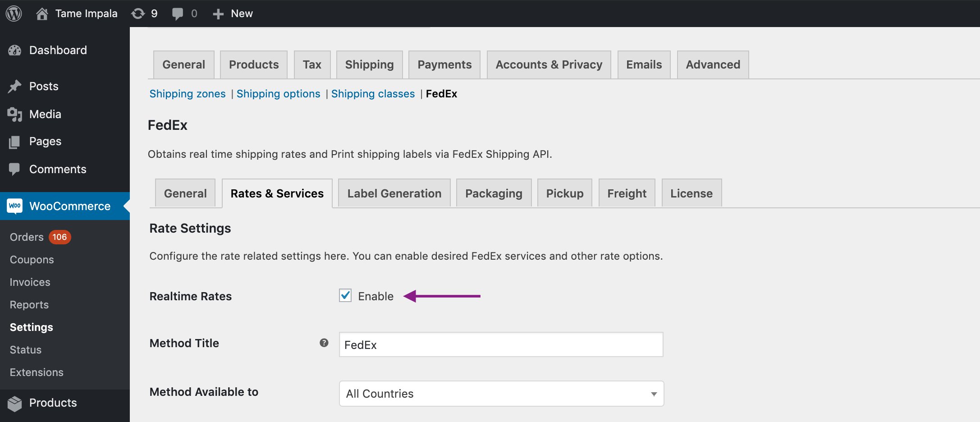Click the updates count 9
Screen dimensions: 980x422
(x=154, y=14)
